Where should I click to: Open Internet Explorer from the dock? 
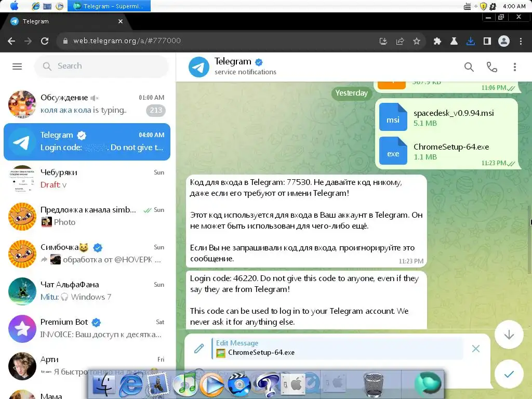pos(130,385)
